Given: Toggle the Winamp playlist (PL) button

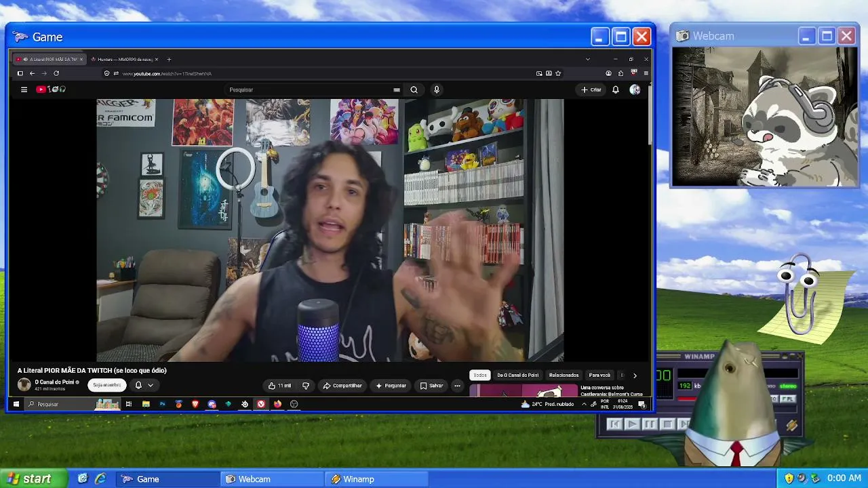Looking at the screenshot, I should tap(788, 399).
